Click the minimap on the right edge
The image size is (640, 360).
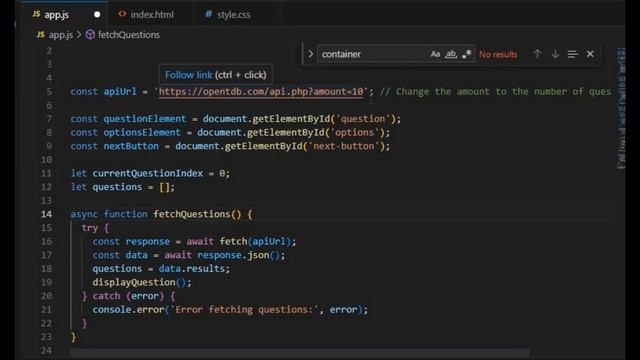[621, 108]
